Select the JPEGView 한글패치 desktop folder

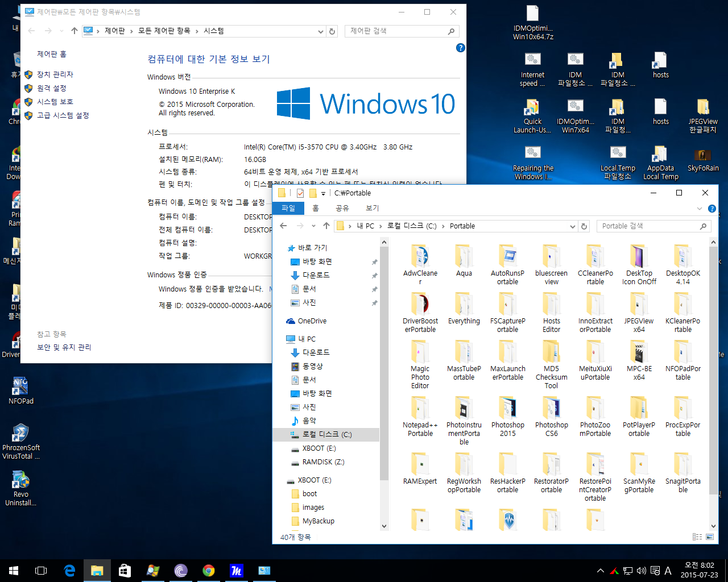point(703,117)
